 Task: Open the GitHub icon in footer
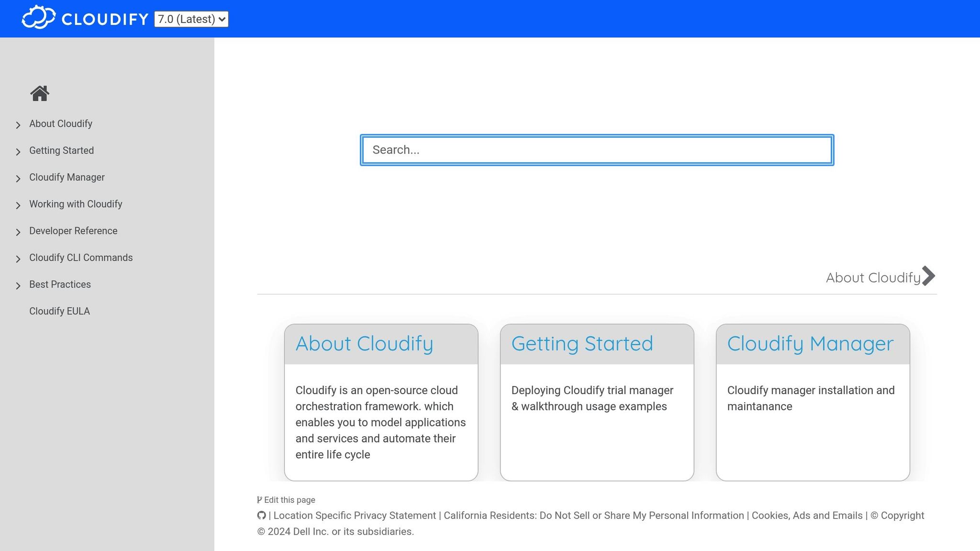point(261,516)
